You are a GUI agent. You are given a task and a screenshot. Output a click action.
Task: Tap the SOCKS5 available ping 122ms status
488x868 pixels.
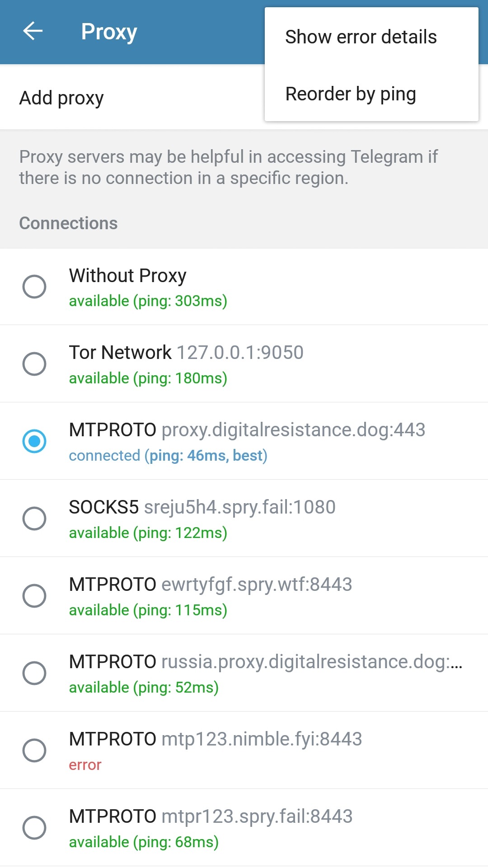point(148,533)
